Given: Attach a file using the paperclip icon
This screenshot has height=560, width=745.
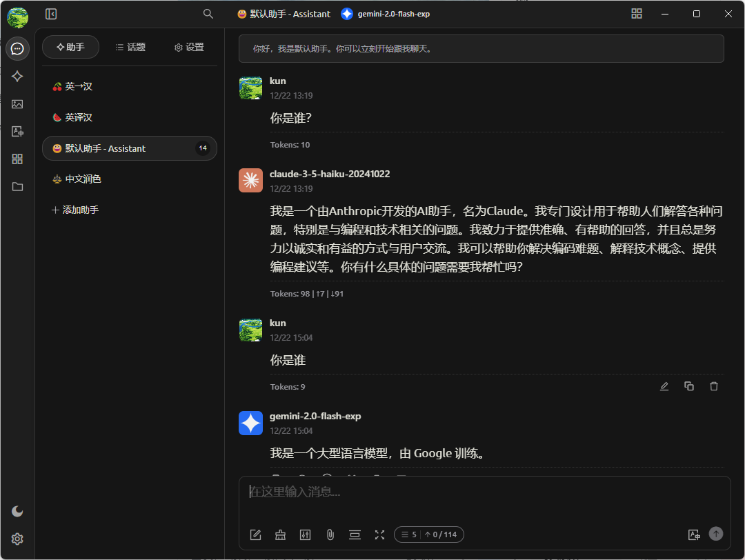Looking at the screenshot, I should click(x=330, y=534).
